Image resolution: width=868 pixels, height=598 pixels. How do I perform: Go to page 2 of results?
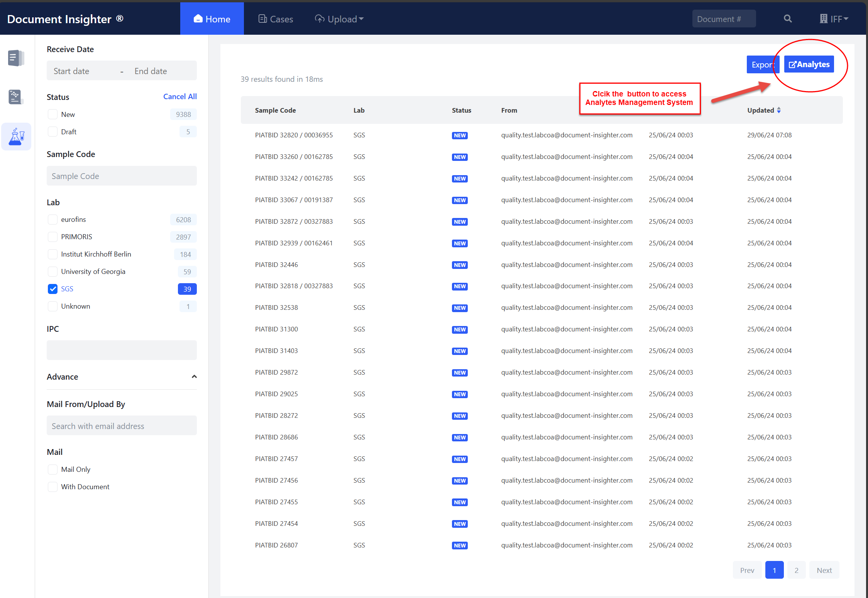[796, 570]
